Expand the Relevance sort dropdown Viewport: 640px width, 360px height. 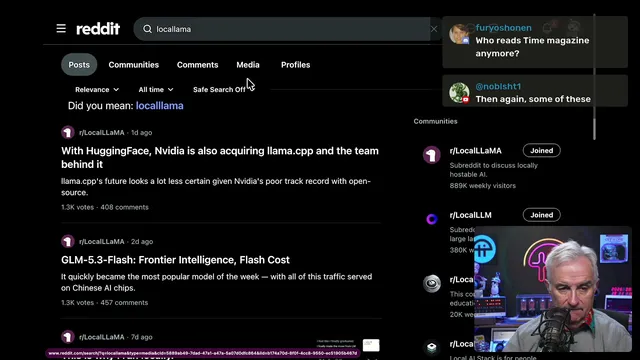point(97,89)
